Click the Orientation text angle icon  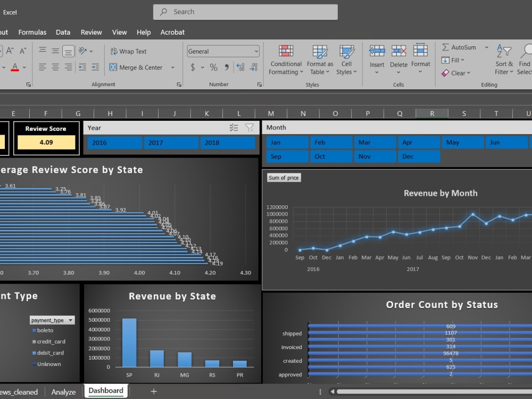click(82, 51)
